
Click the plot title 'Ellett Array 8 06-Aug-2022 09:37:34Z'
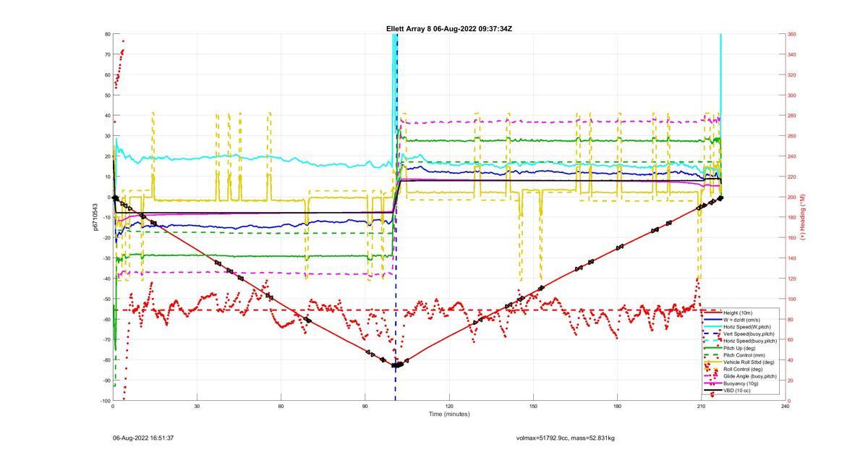coord(449,29)
